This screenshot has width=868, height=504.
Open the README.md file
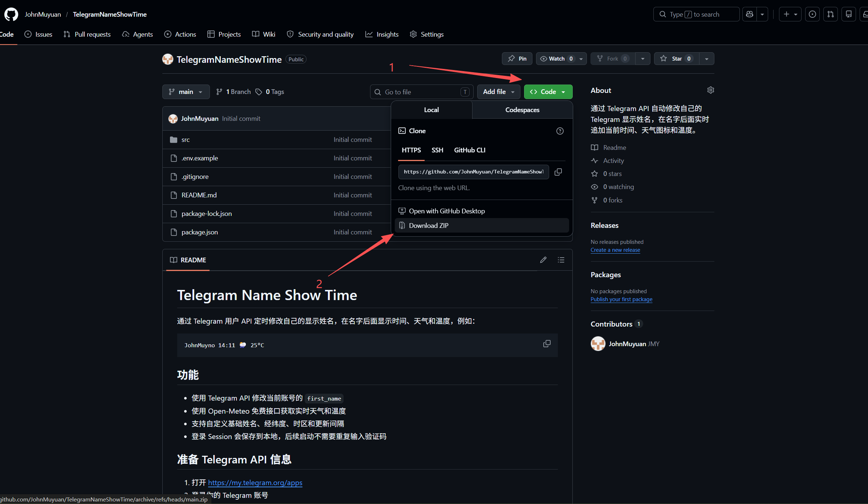(199, 195)
